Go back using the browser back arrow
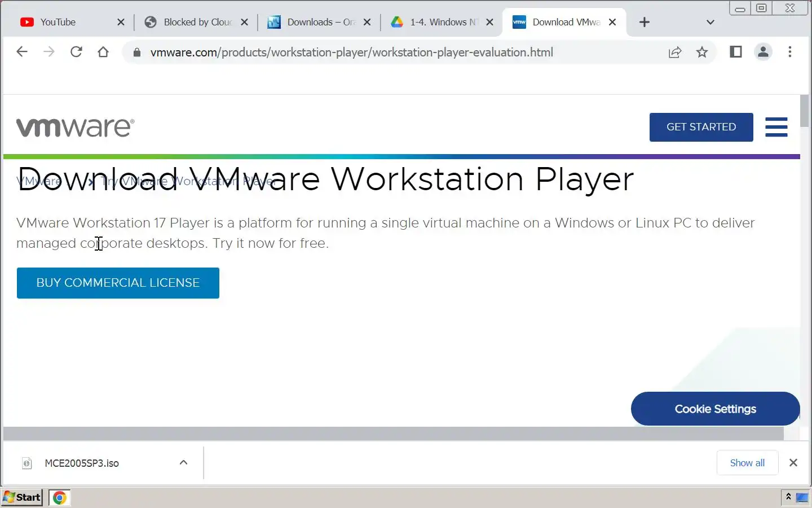Viewport: 812px width, 508px height. pyautogui.click(x=22, y=52)
